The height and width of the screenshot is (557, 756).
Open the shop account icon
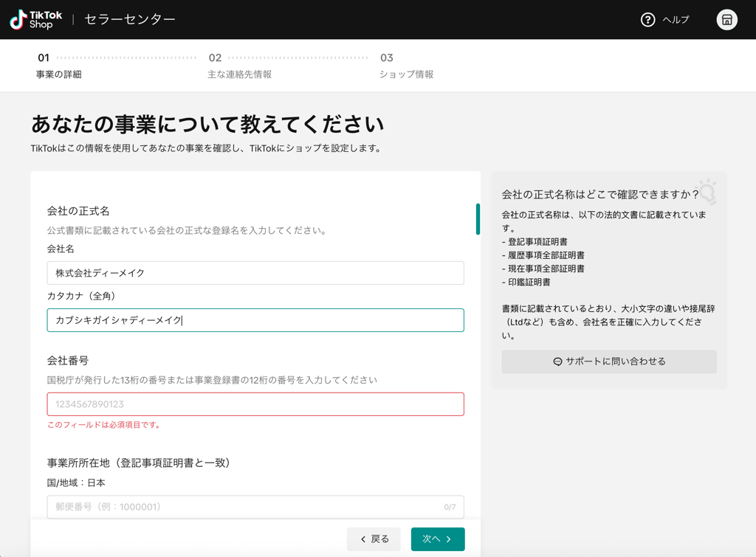pyautogui.click(x=726, y=20)
